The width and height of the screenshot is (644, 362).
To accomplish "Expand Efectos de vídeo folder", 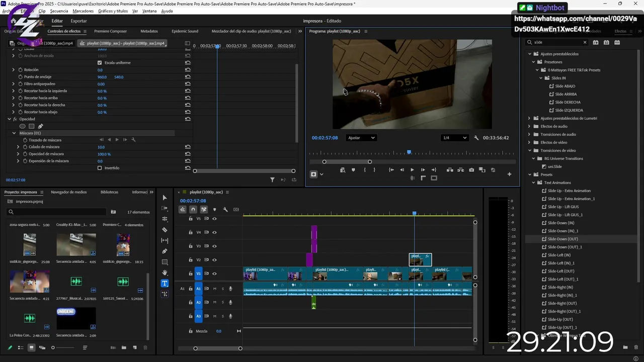I will 529,142.
